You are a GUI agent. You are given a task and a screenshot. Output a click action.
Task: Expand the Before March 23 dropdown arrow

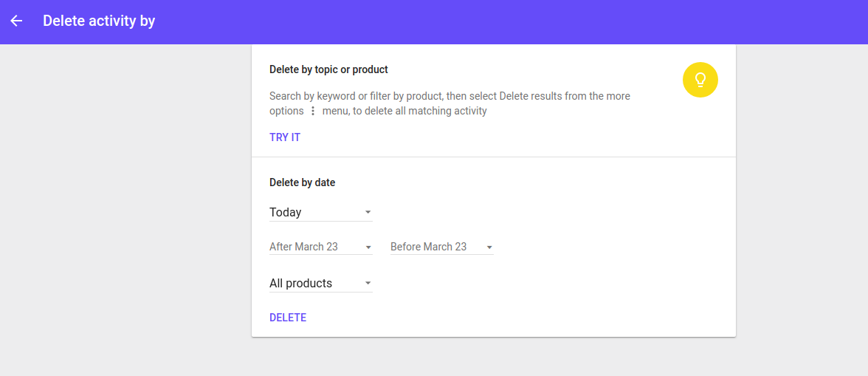(x=489, y=247)
